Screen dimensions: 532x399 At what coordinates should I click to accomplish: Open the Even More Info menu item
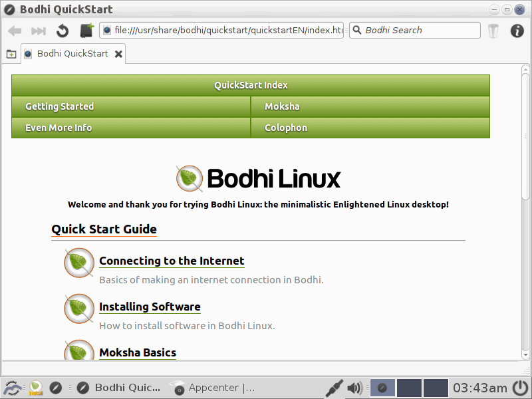point(131,128)
